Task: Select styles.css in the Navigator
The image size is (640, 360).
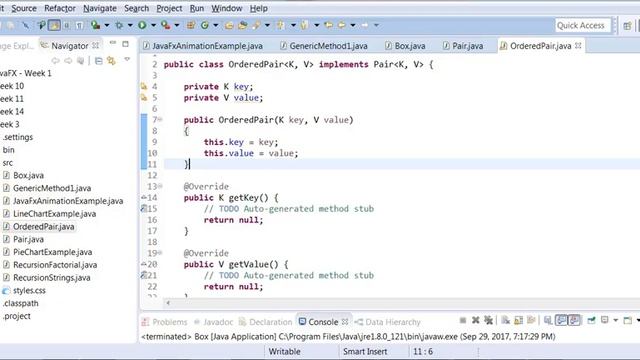Action: coord(29,291)
